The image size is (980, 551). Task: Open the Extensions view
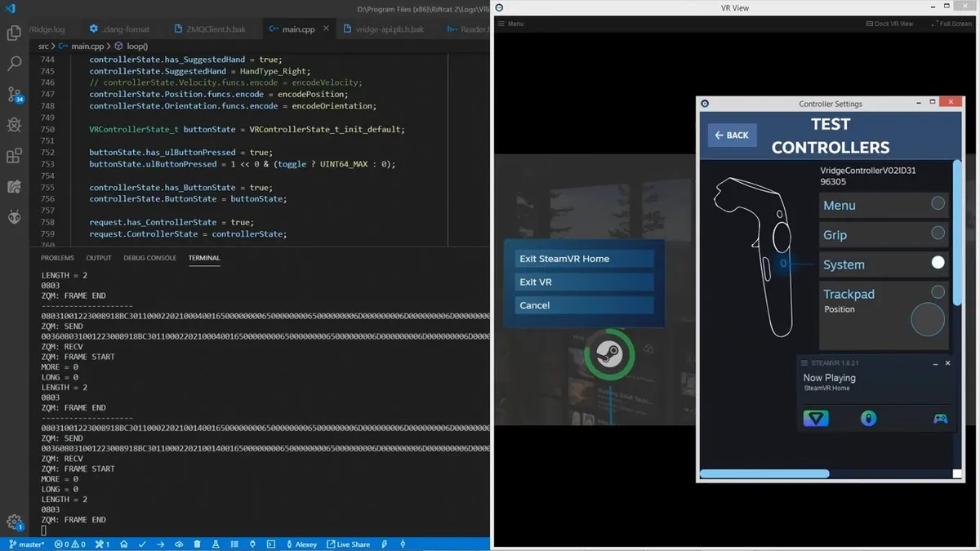tap(14, 156)
